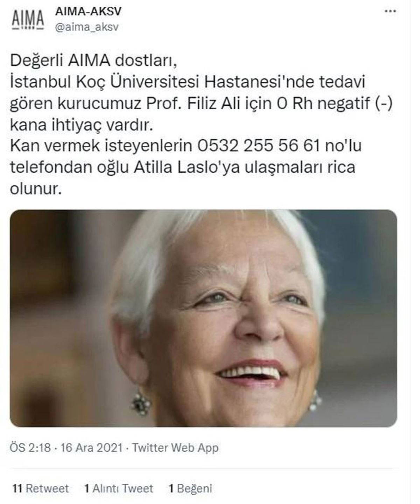This screenshot has width=420, height=504.
Task: Click the line kana ihtiyaç vardır
Action: point(82,125)
